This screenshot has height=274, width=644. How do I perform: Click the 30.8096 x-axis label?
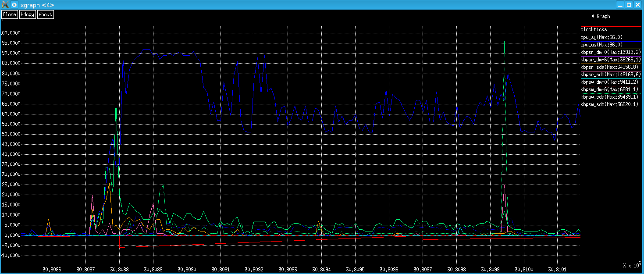pos(388,269)
